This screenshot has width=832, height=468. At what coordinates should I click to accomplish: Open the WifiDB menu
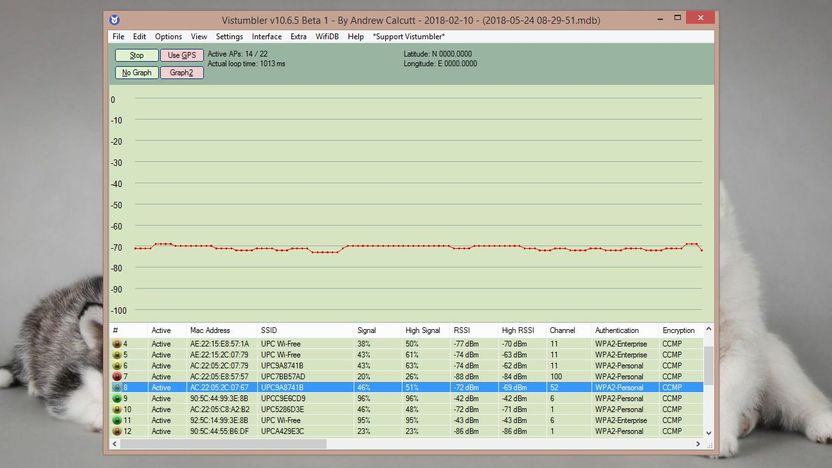pyautogui.click(x=327, y=37)
